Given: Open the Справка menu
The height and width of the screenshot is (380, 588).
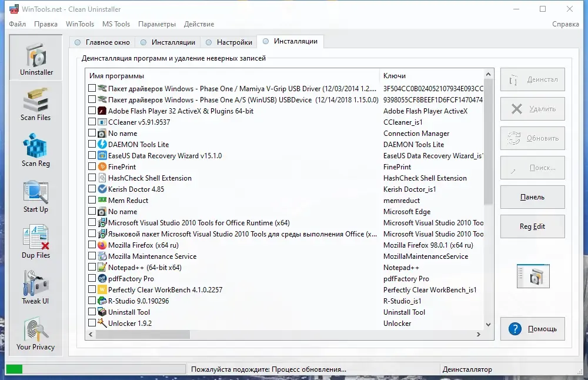Looking at the screenshot, I should (566, 24).
